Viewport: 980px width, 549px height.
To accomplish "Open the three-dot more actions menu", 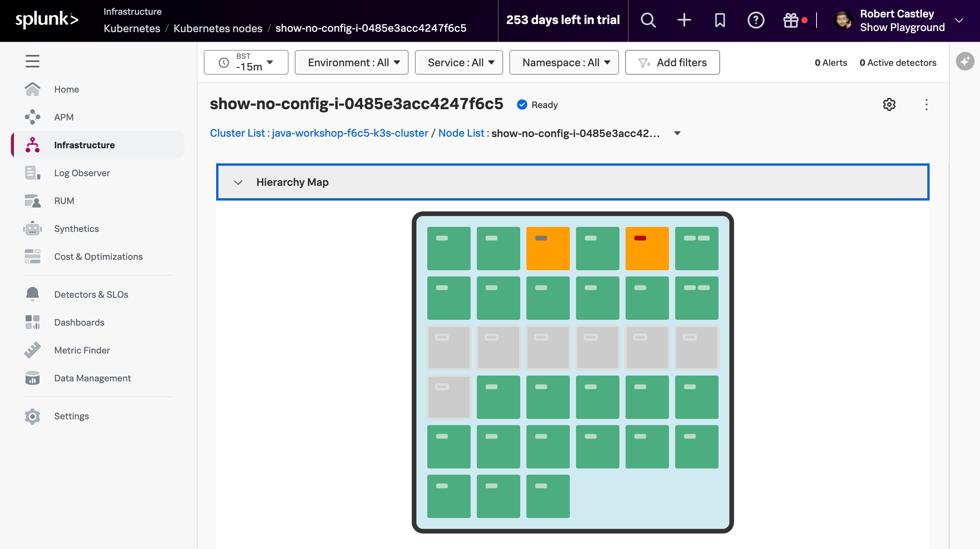I will click(927, 105).
